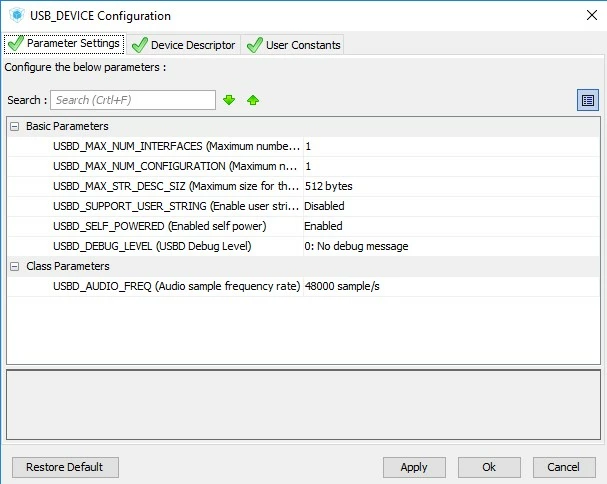Image resolution: width=607 pixels, height=484 pixels.
Task: Click the green check on Device Descriptor tab
Action: tap(140, 45)
